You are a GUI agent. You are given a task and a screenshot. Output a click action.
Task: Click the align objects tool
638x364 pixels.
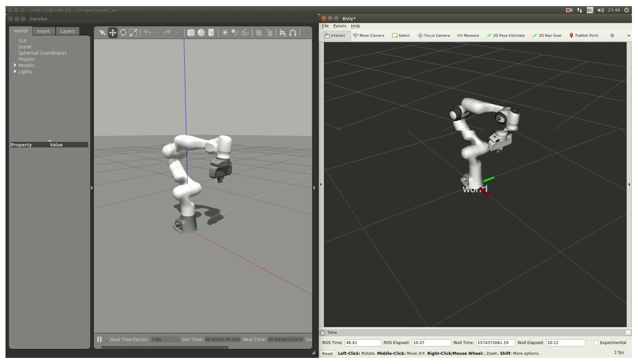click(282, 33)
